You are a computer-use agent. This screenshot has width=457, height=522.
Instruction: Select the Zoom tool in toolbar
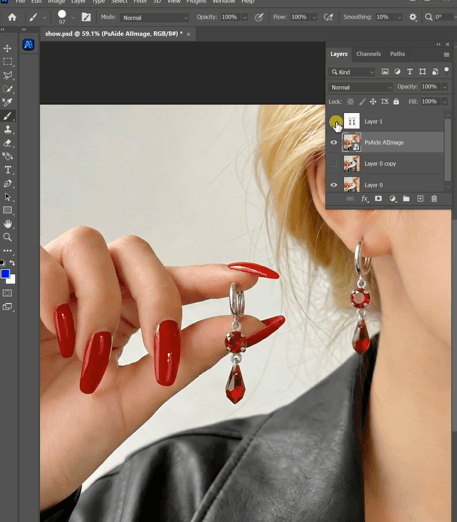[7, 237]
